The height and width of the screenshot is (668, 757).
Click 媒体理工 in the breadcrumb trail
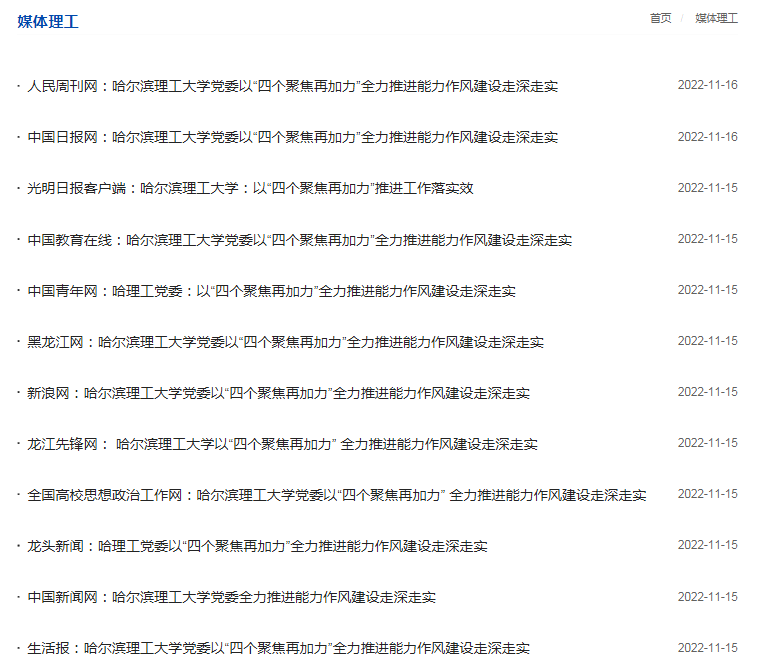(x=716, y=18)
